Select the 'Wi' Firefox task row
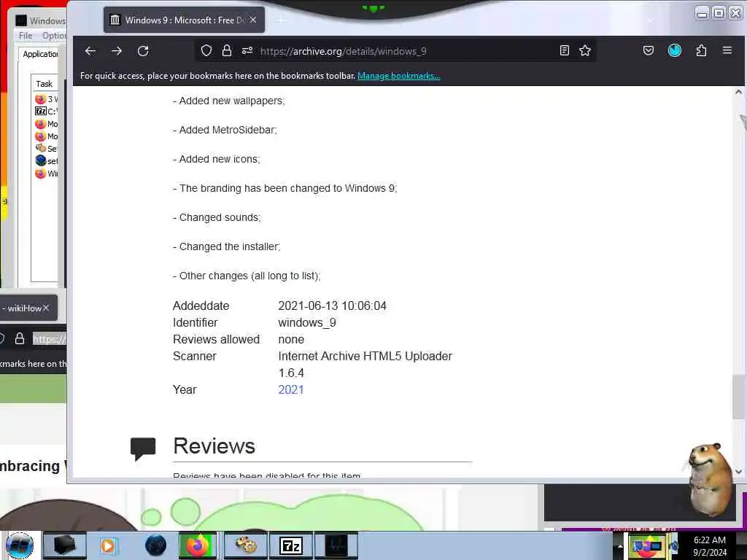747x560 pixels. point(46,174)
